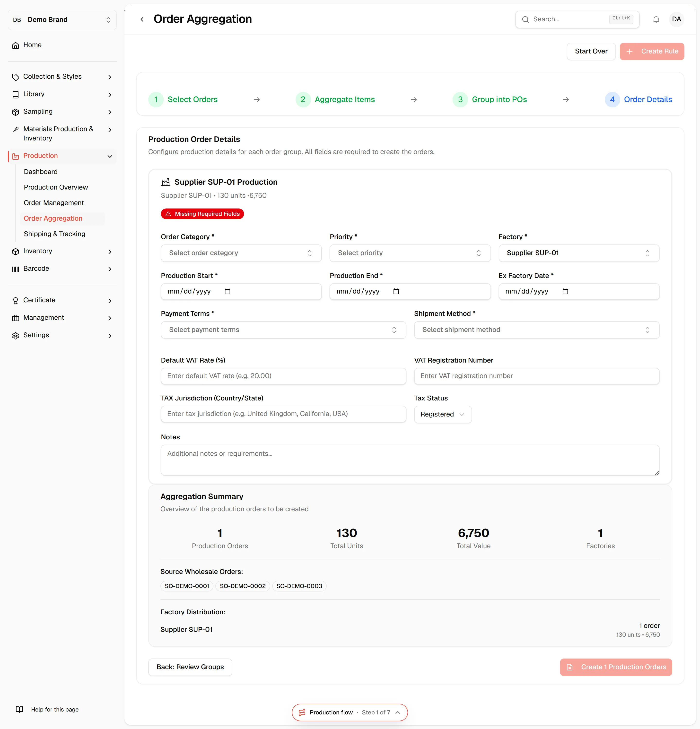Click the Production factory icon in sidebar
Viewport: 700px width, 729px height.
click(15, 156)
